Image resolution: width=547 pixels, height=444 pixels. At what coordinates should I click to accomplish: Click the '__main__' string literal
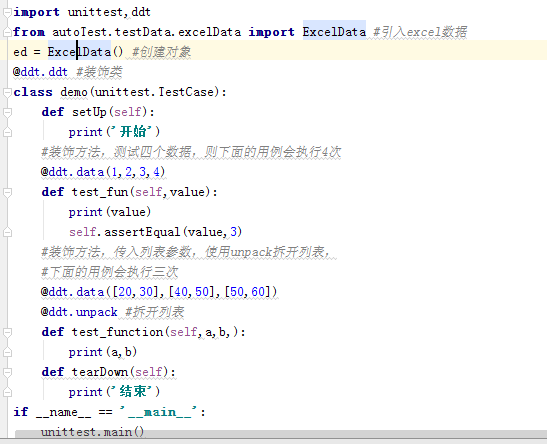tap(158, 412)
